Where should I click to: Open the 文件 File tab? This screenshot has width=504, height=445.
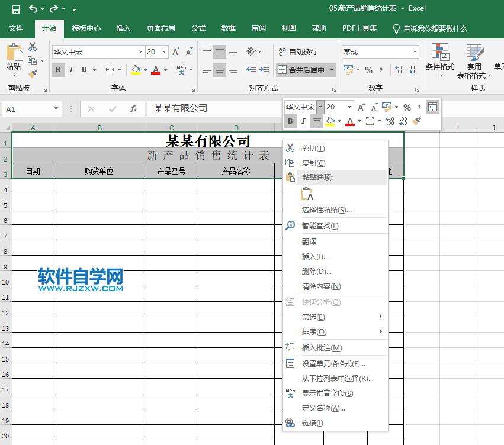coord(16,28)
